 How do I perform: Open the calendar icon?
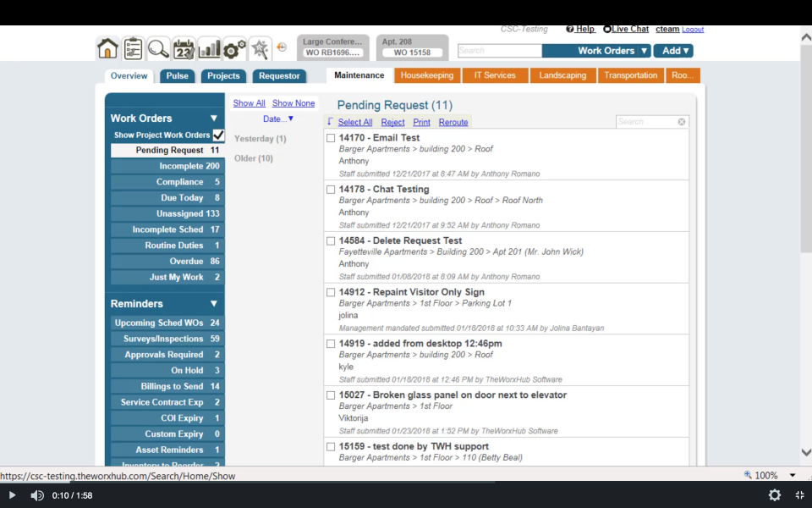click(x=184, y=49)
